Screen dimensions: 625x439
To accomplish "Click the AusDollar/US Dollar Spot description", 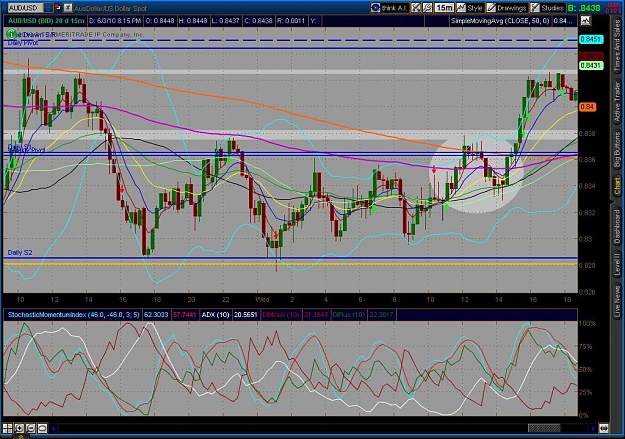I will (x=110, y=8).
